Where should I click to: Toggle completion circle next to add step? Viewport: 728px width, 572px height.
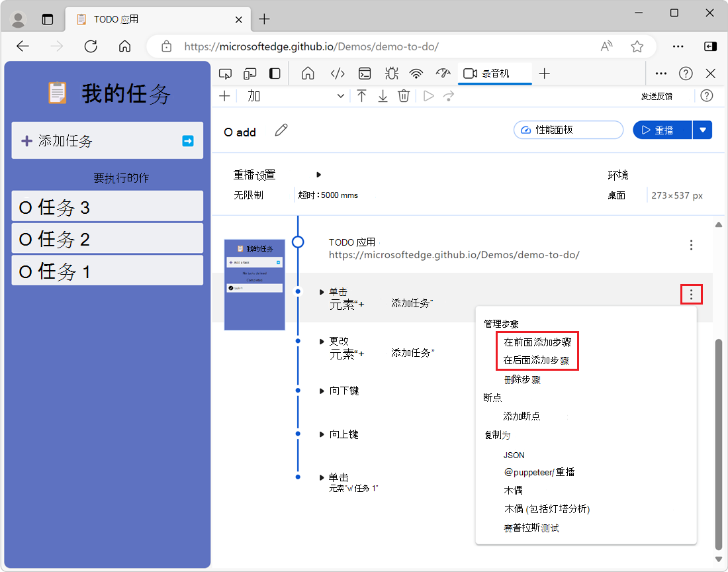click(x=228, y=132)
